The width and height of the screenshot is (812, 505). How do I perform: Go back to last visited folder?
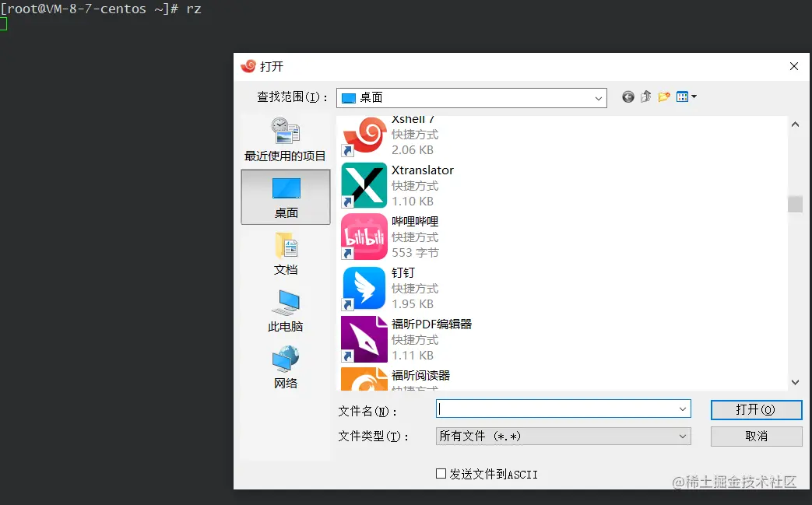coord(628,96)
